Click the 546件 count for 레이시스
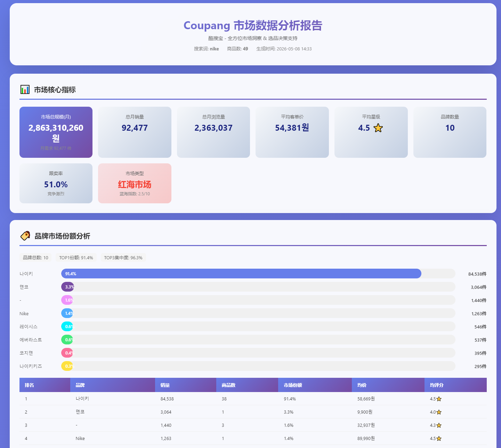The width and height of the screenshot is (501, 448). 480,327
